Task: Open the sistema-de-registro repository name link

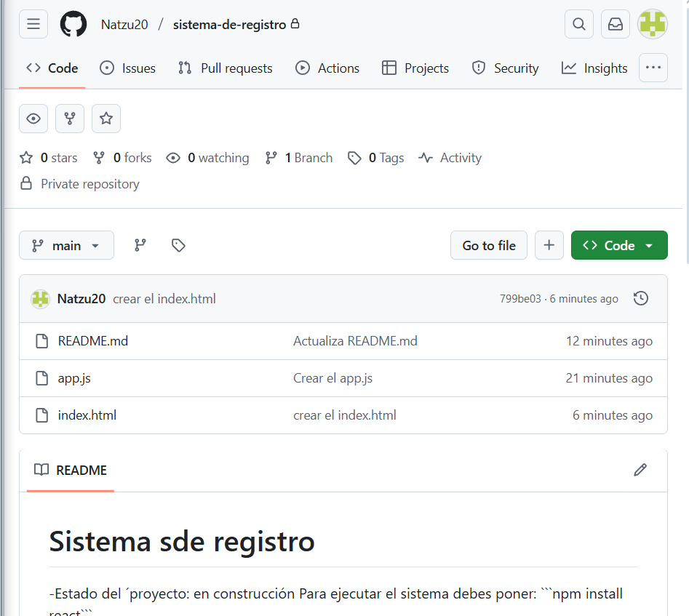Action: (229, 25)
